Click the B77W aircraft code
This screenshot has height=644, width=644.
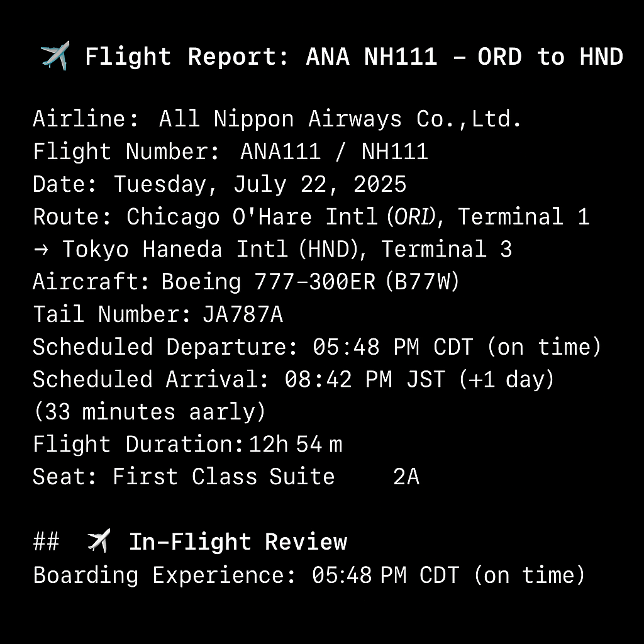tap(426, 282)
